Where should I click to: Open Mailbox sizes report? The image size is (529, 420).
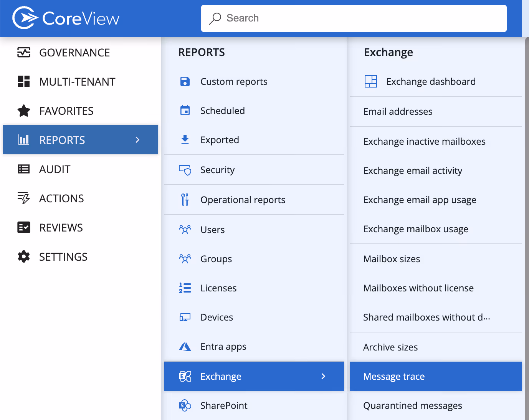392,259
